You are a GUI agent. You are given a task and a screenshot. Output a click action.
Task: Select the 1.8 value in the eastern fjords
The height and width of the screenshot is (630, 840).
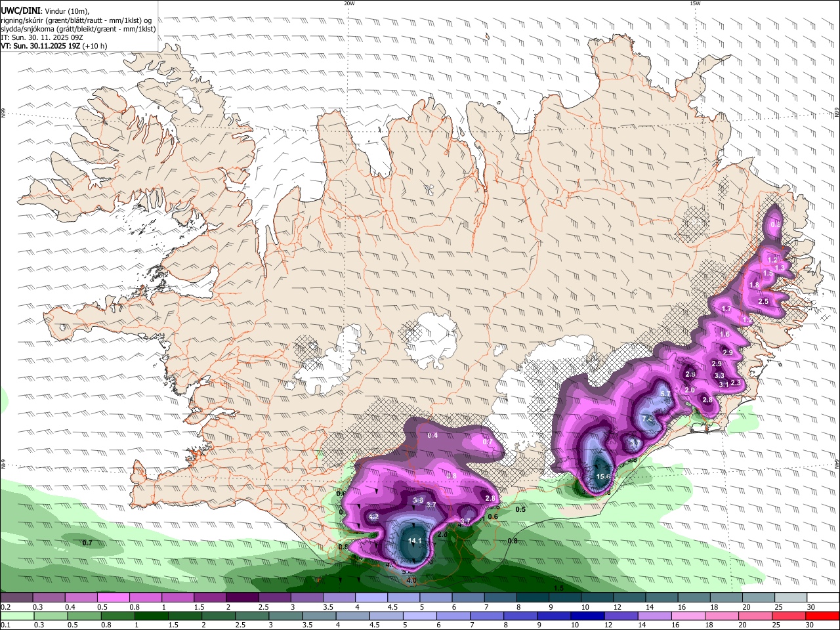754,285
